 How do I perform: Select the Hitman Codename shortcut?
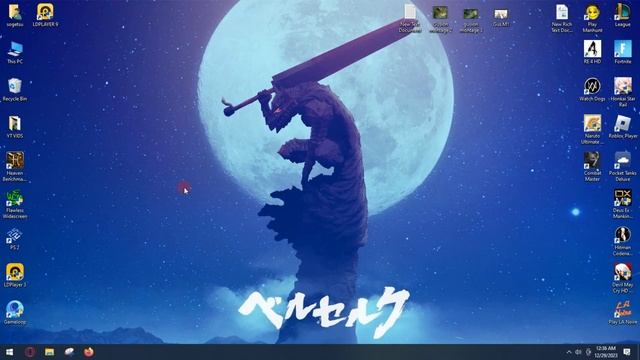pos(622,241)
